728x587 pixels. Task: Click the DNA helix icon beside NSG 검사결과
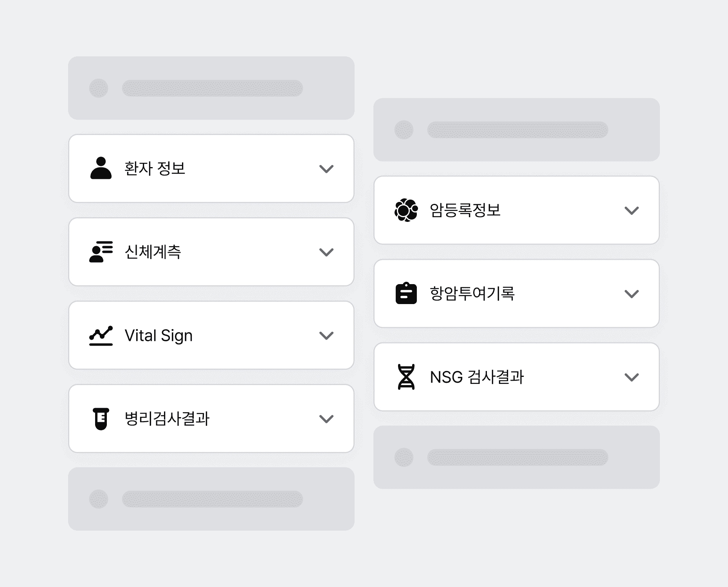407,377
